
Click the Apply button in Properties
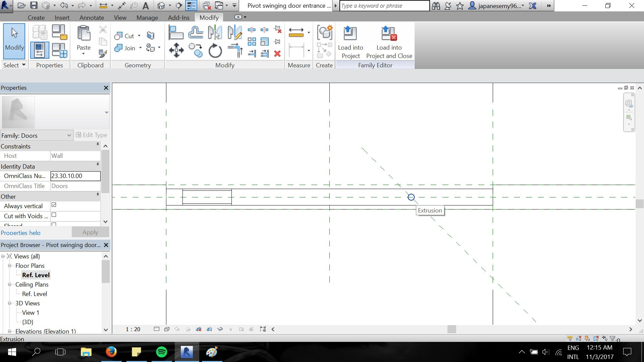pos(90,232)
